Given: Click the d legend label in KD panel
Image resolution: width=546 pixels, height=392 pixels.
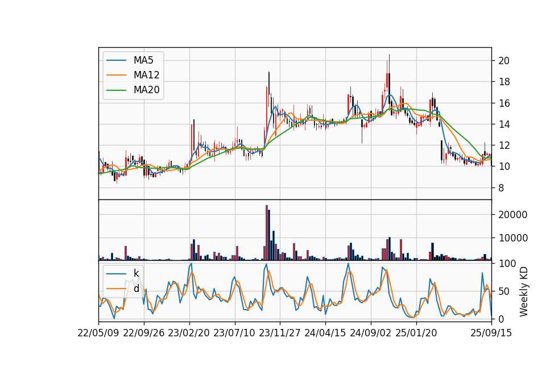Looking at the screenshot, I should [x=136, y=289].
